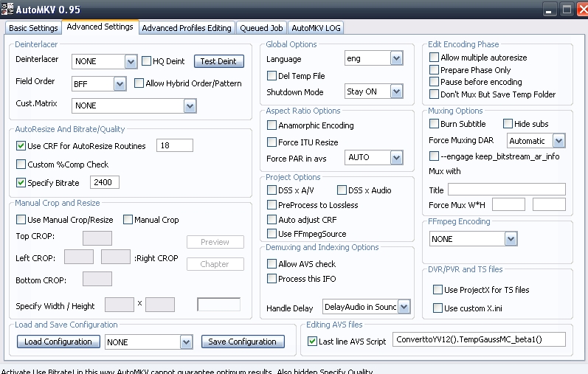This screenshot has width=588, height=374.
Task: Check Prepare Phase Only
Action: tap(434, 70)
